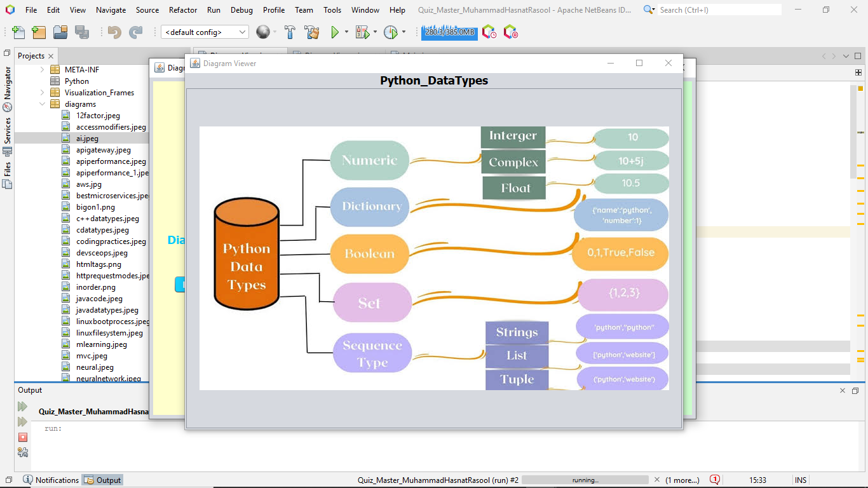The height and width of the screenshot is (488, 868).
Task: Close the Output panel
Action: (x=843, y=391)
